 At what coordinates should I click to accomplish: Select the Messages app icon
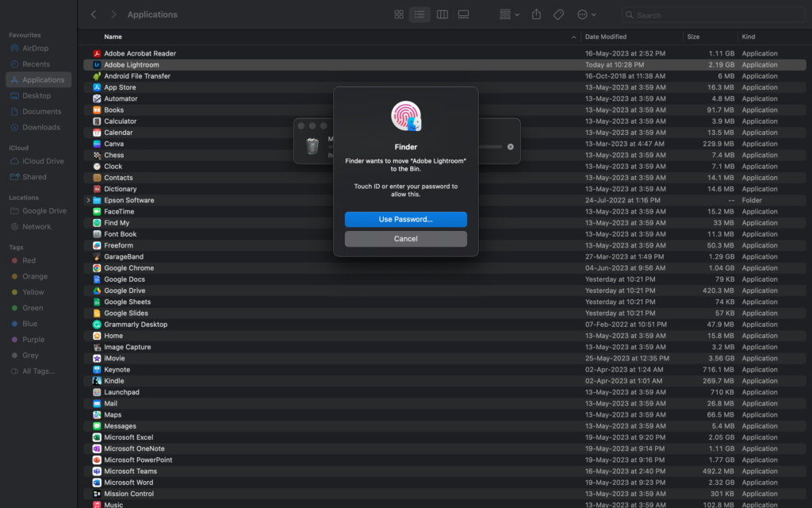coord(97,426)
